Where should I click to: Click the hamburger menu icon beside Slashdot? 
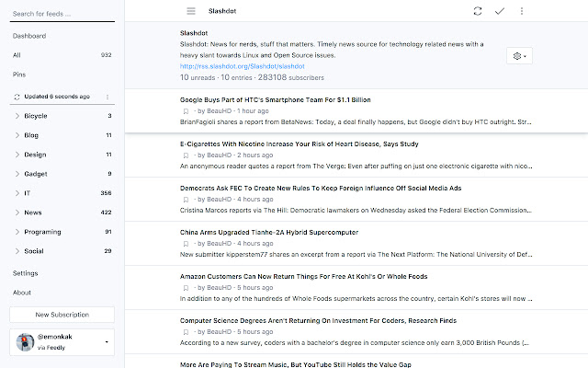tap(191, 11)
